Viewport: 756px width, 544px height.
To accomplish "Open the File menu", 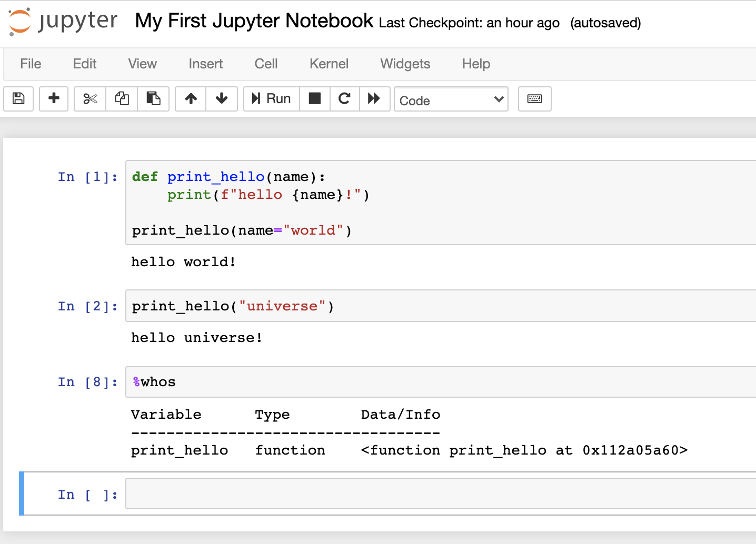I will [31, 64].
